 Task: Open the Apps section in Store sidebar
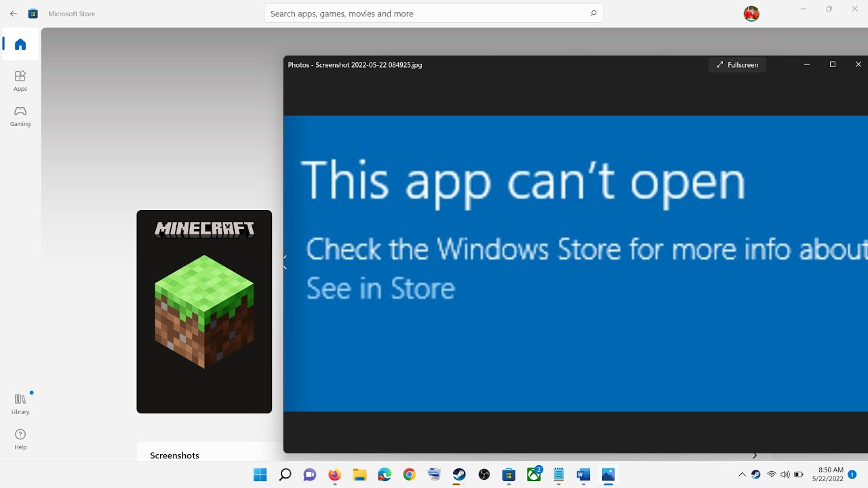click(x=20, y=81)
